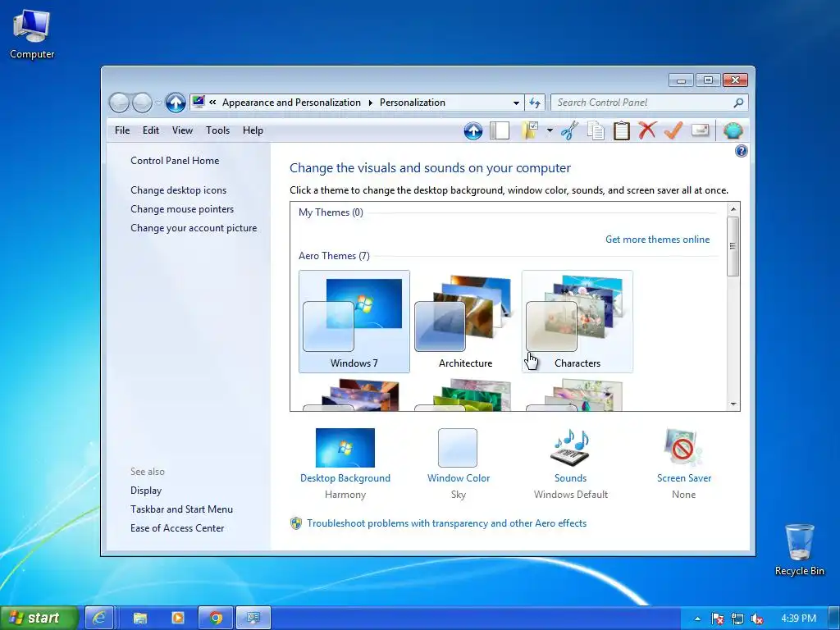Expand arrow after Appearance and Personalization

(x=370, y=103)
